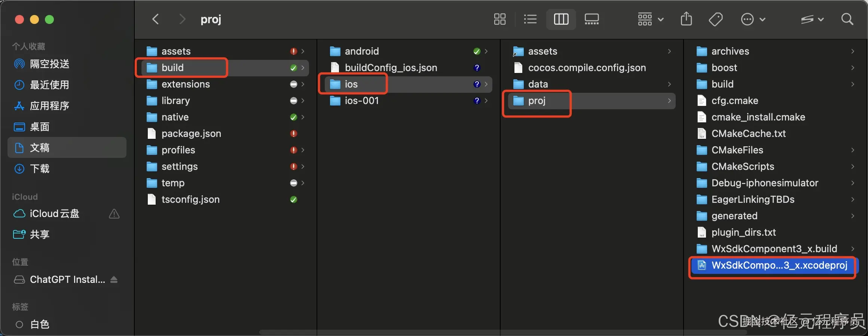Select the temp folder
This screenshot has height=336, width=868.
[x=224, y=183]
